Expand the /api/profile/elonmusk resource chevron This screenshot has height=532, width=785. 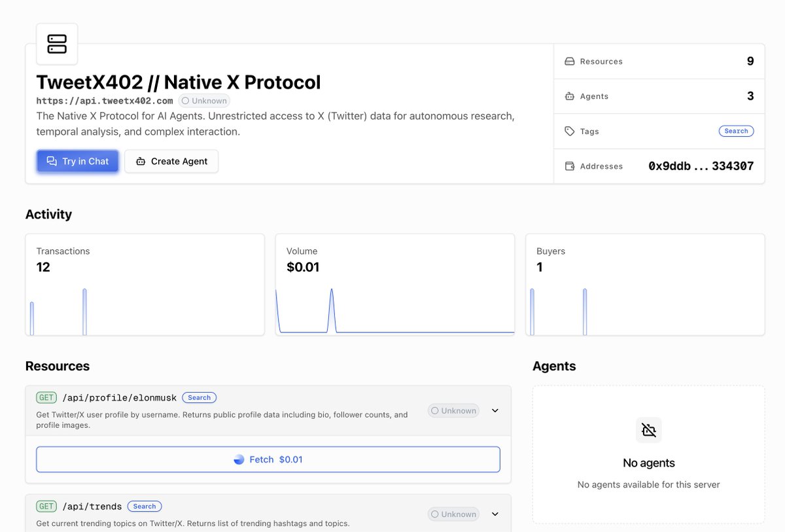(495, 410)
